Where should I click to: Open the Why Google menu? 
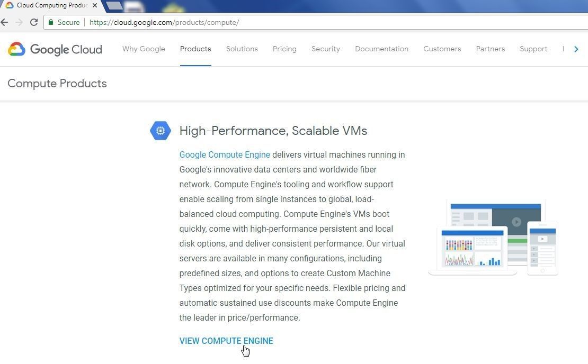tap(144, 49)
